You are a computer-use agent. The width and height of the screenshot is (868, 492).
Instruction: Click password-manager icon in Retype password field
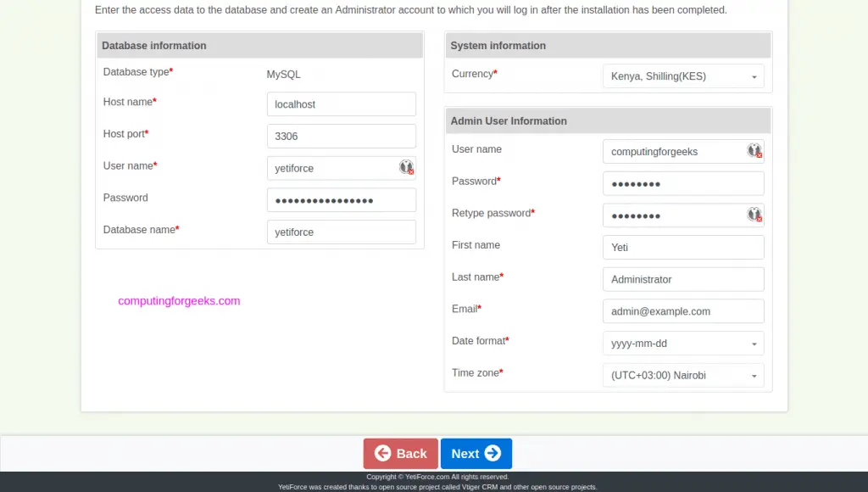click(x=754, y=215)
